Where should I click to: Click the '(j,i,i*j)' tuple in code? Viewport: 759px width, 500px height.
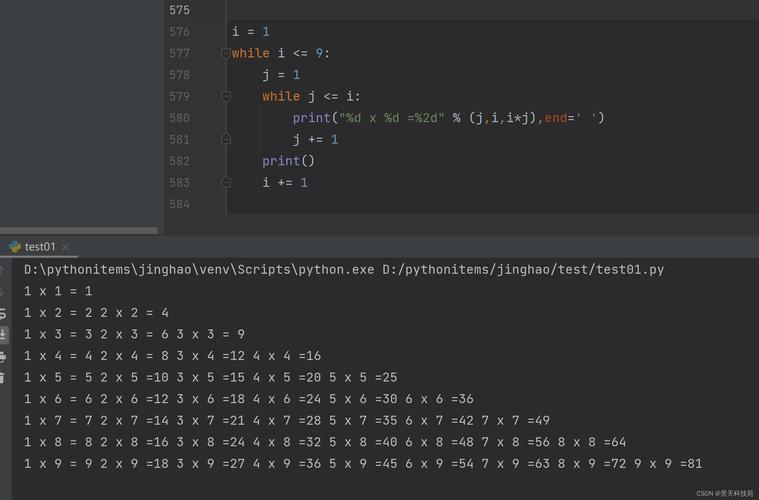pyautogui.click(x=503, y=118)
